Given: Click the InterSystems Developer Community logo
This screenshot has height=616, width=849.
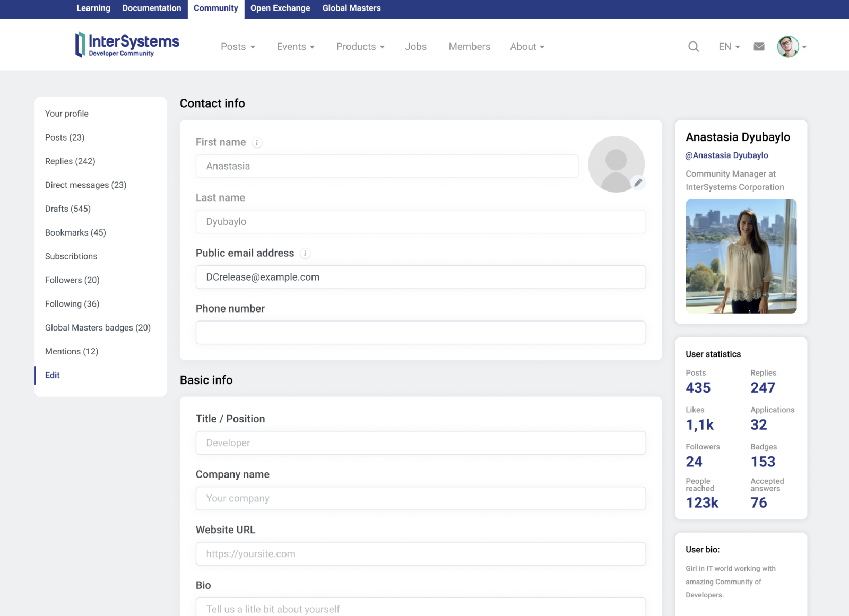Looking at the screenshot, I should point(127,45).
